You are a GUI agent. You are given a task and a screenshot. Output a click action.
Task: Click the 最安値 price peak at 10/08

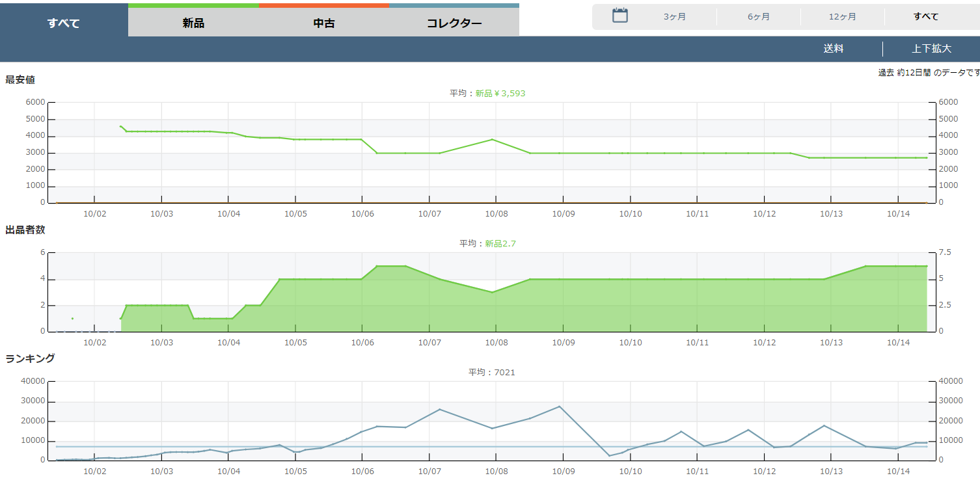(x=493, y=139)
